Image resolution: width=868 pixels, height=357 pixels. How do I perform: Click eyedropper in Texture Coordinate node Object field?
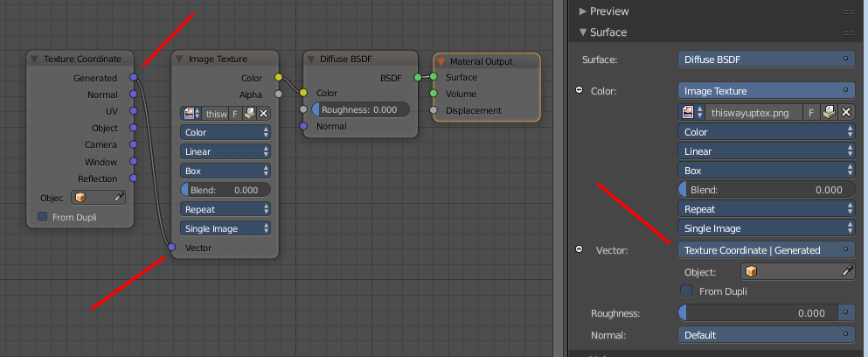[x=119, y=198]
